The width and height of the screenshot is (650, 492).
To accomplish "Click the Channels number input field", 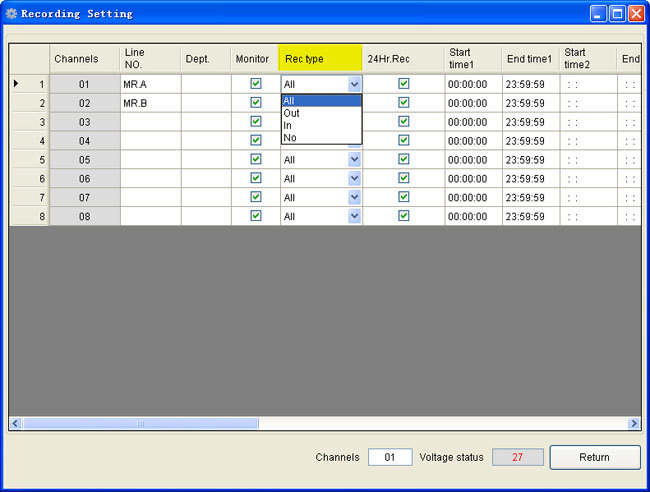I will [x=390, y=457].
